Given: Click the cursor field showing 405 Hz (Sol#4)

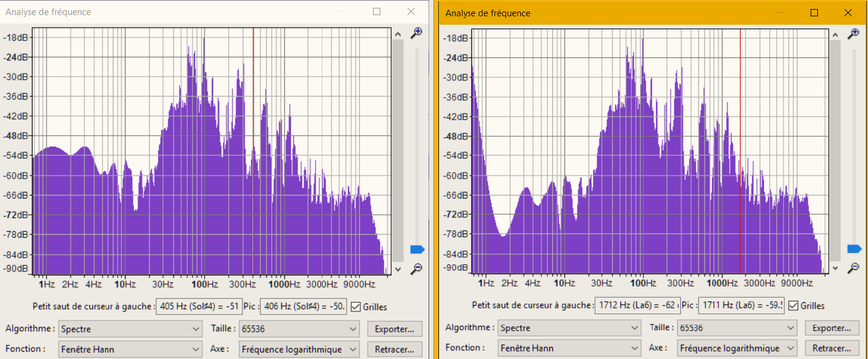Looking at the screenshot, I should [x=199, y=307].
